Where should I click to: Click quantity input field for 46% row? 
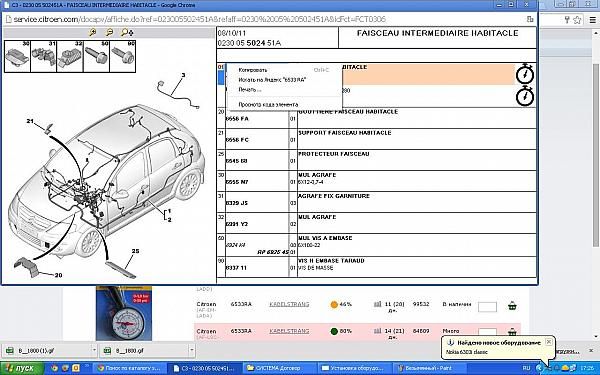tap(487, 307)
